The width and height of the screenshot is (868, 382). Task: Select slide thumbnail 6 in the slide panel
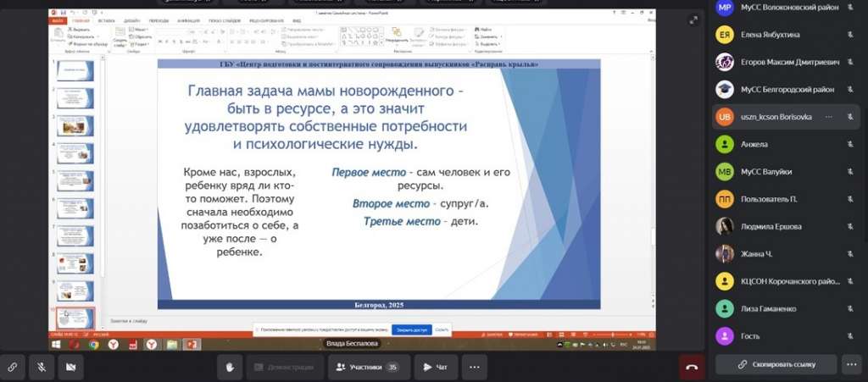75,208
